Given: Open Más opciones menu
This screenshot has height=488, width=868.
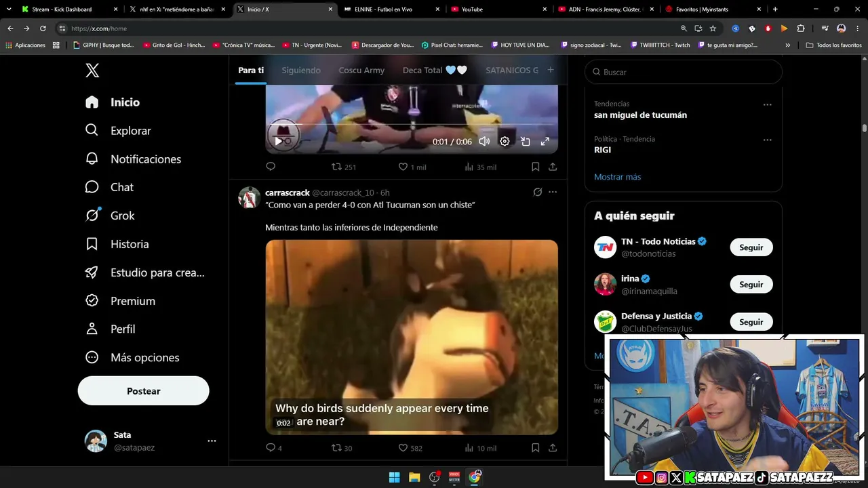Looking at the screenshot, I should click(132, 357).
